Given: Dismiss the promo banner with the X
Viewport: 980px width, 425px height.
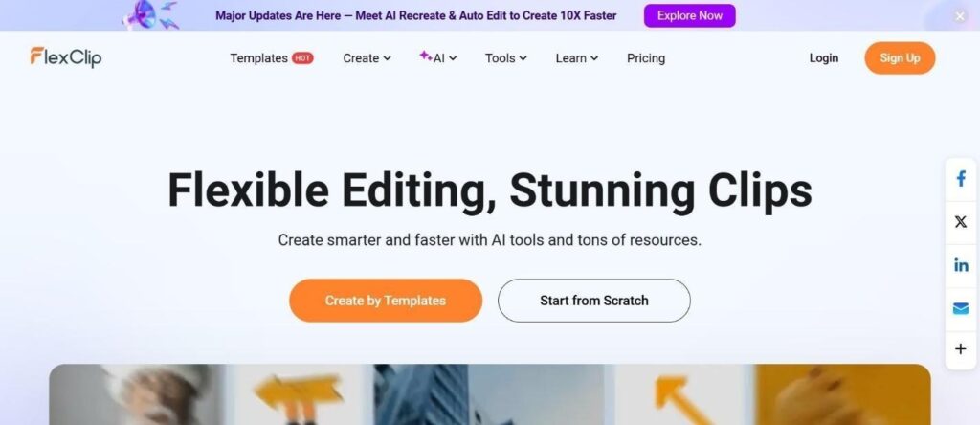Looking at the screenshot, I should (960, 17).
